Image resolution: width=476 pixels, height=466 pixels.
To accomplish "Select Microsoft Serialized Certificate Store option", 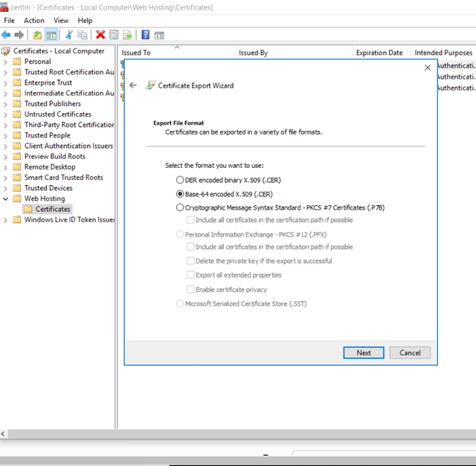I will pyautogui.click(x=241, y=303).
